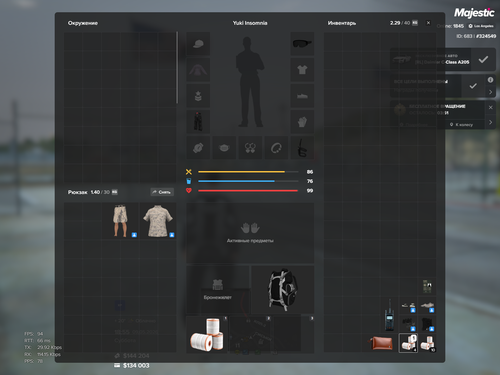Expand the goals notification chevron arrow
The image size is (500, 375).
(490, 92)
